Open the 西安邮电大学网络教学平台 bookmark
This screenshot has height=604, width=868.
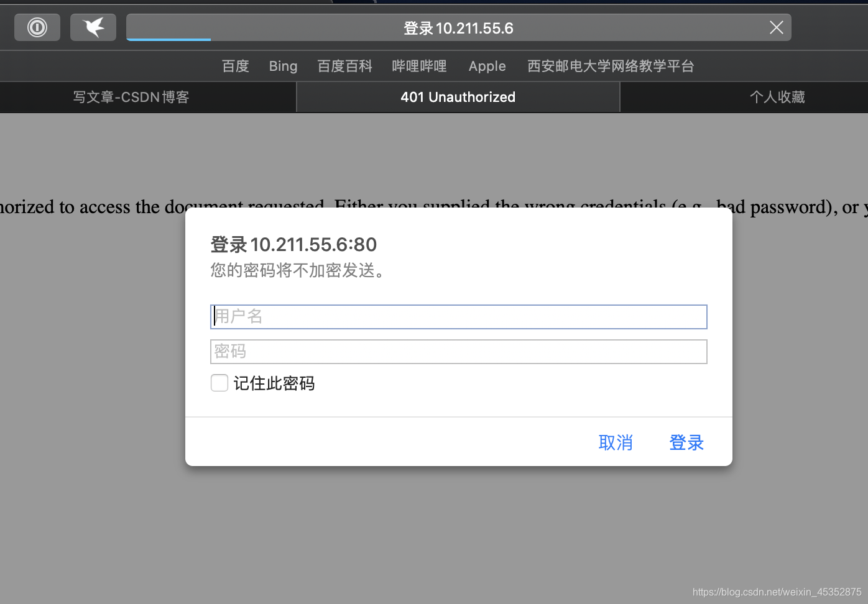coord(611,66)
